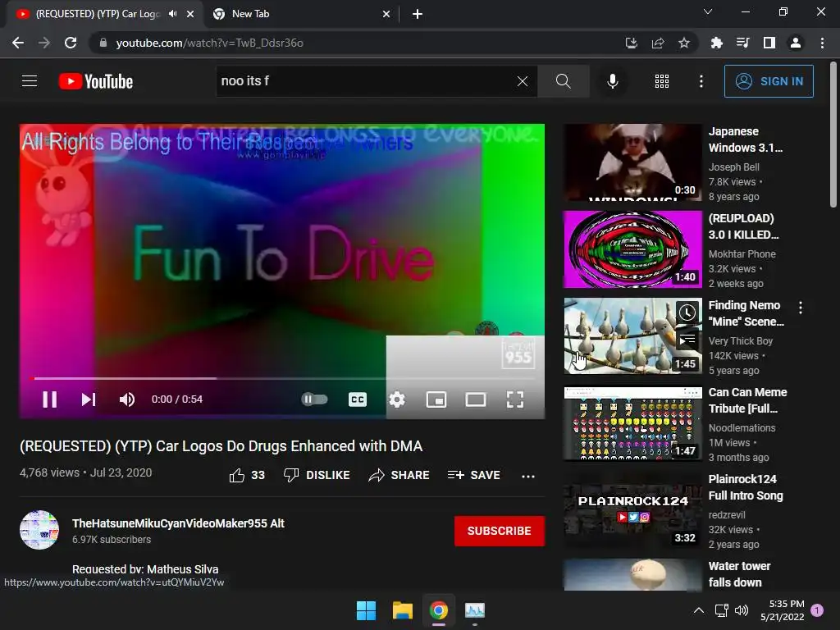Image resolution: width=840 pixels, height=630 pixels.
Task: Subscribe to TheHatsuneMikuCyanVideoMaker955 Alt
Action: pyautogui.click(x=500, y=531)
